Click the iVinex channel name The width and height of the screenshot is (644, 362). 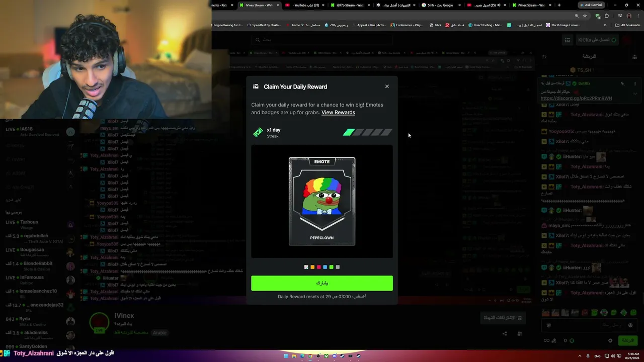(x=124, y=316)
